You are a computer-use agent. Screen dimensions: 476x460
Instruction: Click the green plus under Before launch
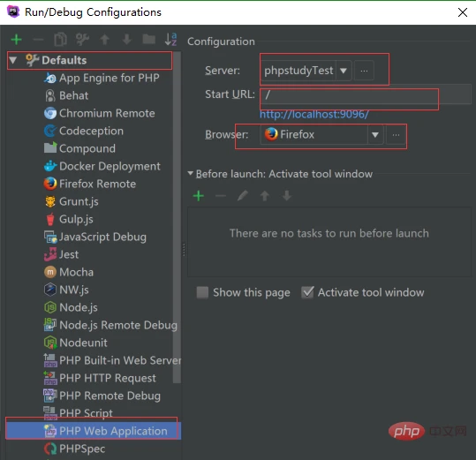tap(199, 196)
